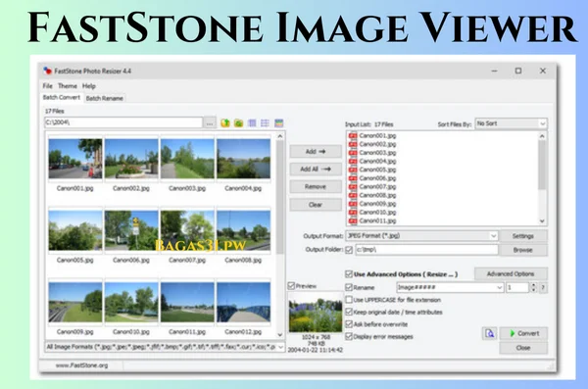Open the rename template Image##### dropdown
588x389 pixels.
(x=450, y=287)
